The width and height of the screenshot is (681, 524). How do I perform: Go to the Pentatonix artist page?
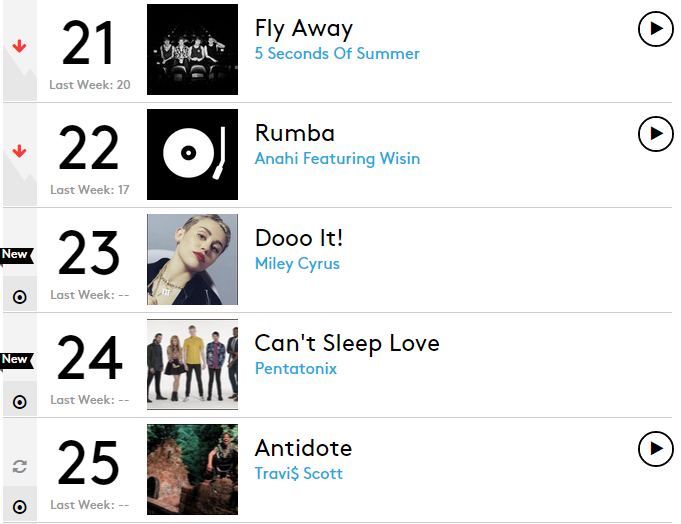296,369
